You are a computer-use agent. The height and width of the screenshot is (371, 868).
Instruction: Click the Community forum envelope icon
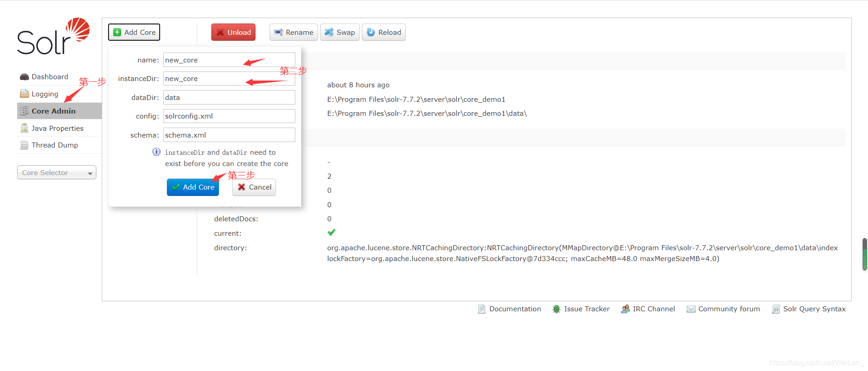(691, 309)
